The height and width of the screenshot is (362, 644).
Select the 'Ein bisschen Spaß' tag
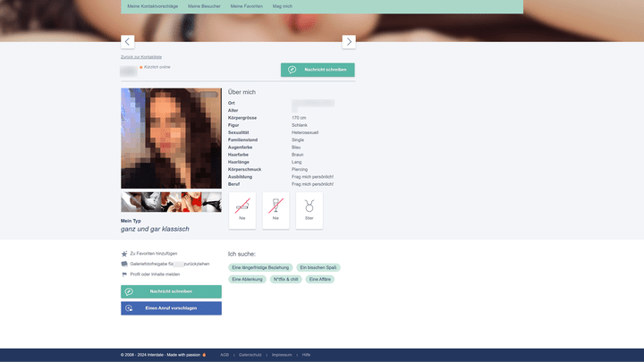(x=318, y=267)
